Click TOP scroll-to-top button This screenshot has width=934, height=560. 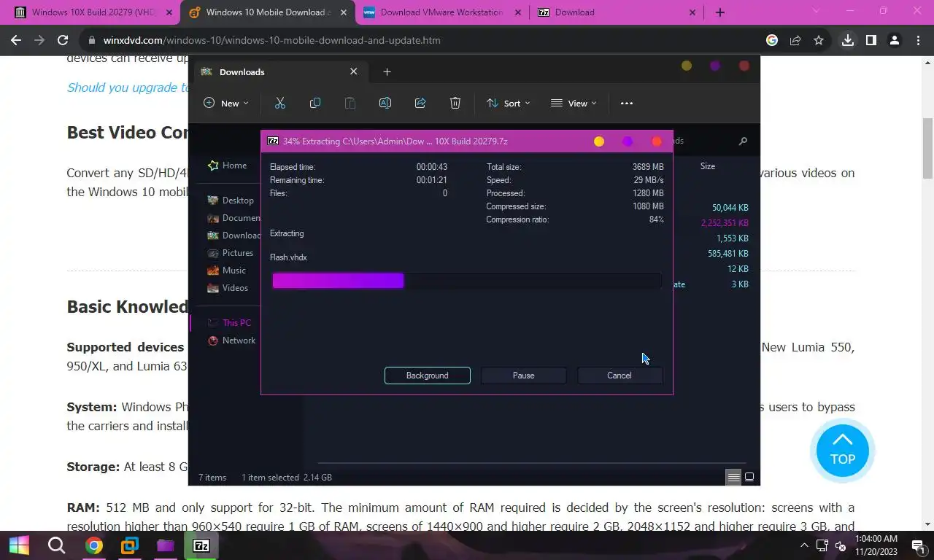(843, 450)
